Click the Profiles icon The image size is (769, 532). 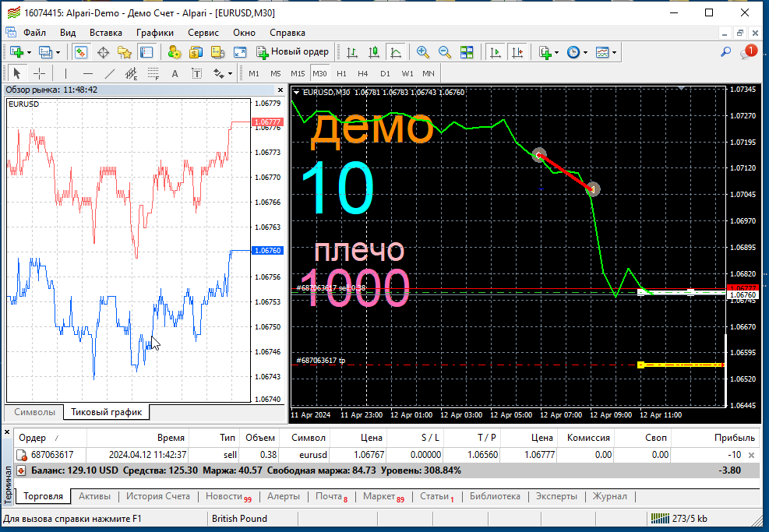coord(46,52)
